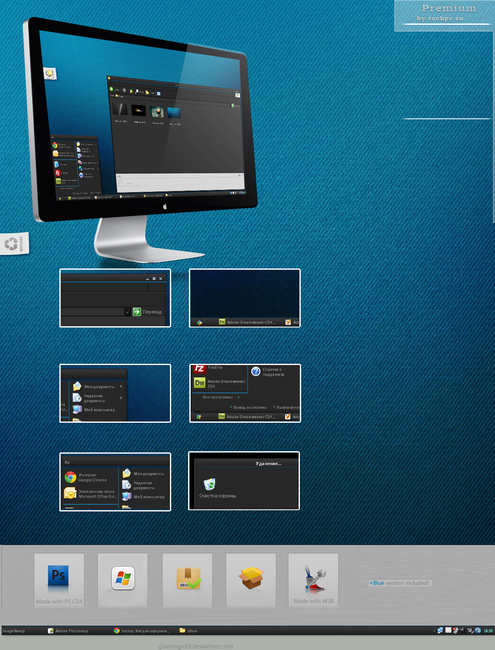Image resolution: width=495 pixels, height=650 pixels.
Task: Open the Chrome 'tochpc' taskbar button
Action: [142, 631]
